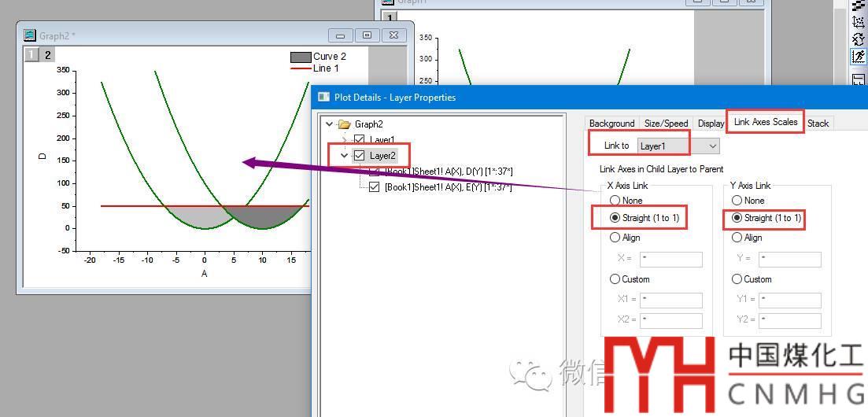The width and height of the screenshot is (868, 417).
Task: Click the '-20' X axis tick label
Action: tap(89, 260)
